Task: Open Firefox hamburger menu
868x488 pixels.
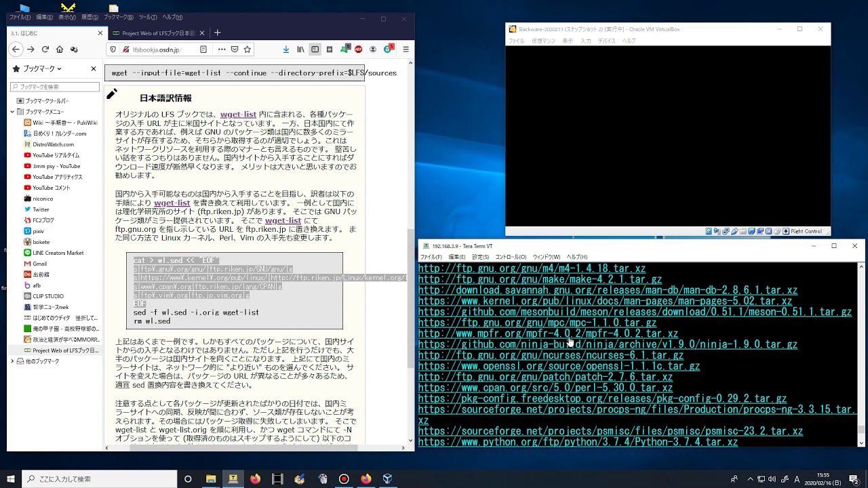Action: pyautogui.click(x=406, y=49)
